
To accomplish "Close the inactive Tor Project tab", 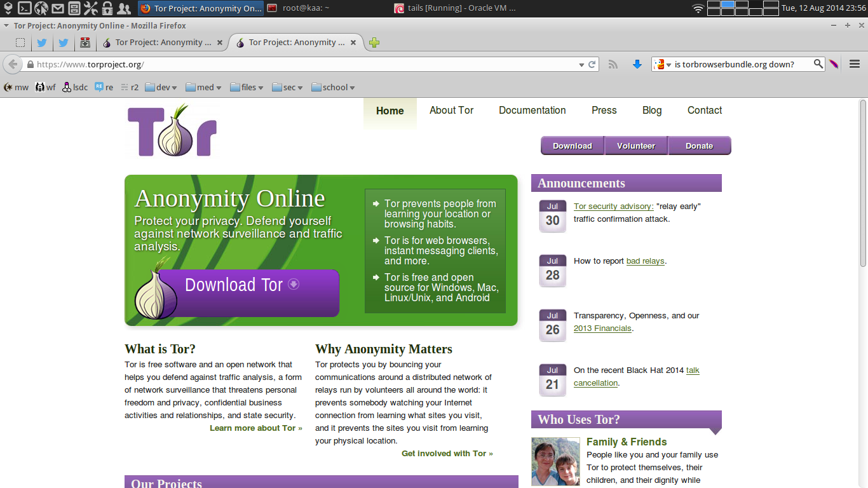I will coord(220,43).
